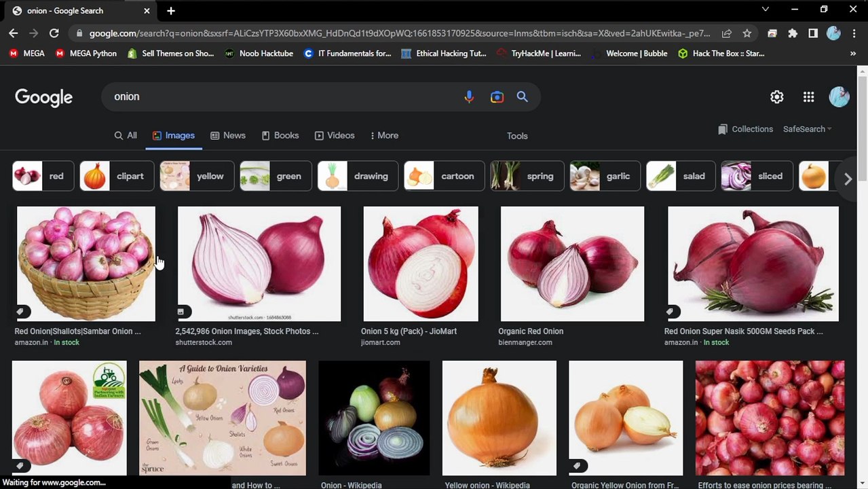The image size is (868, 489).
Task: Open Sell Themes on Shopify bookmark
Action: coord(170,53)
